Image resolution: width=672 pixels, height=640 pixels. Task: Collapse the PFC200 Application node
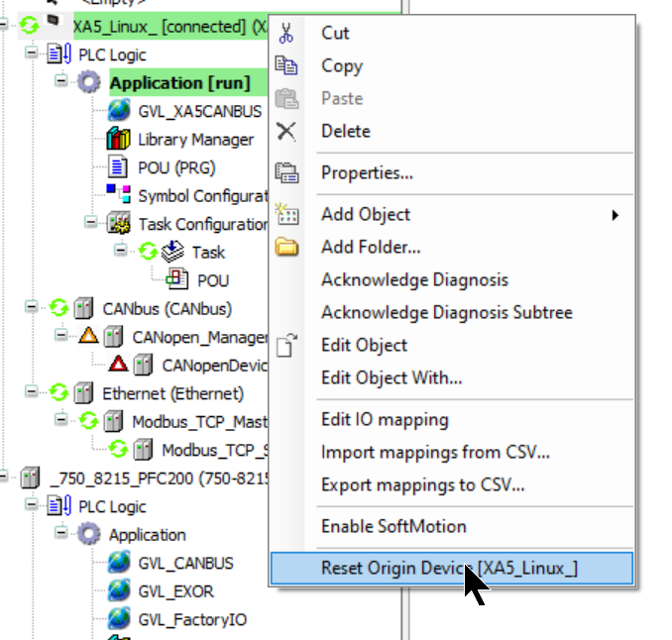(60, 532)
